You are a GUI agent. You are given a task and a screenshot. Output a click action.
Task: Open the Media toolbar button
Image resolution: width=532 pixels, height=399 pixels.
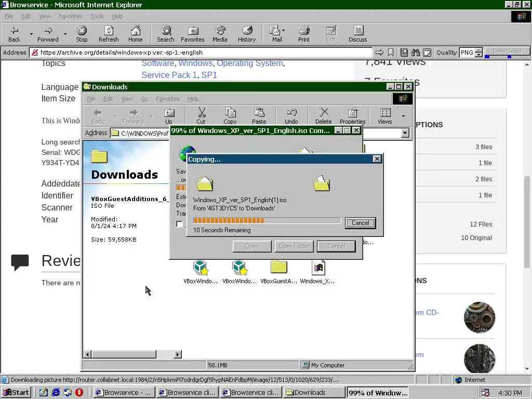coord(220,34)
